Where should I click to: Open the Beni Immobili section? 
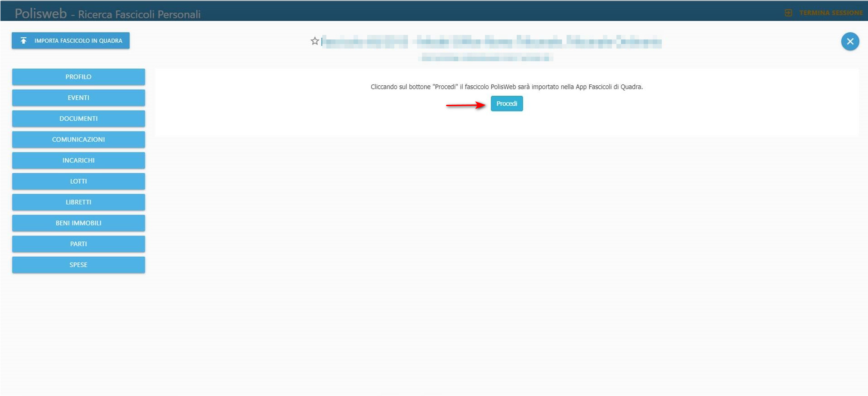click(78, 223)
